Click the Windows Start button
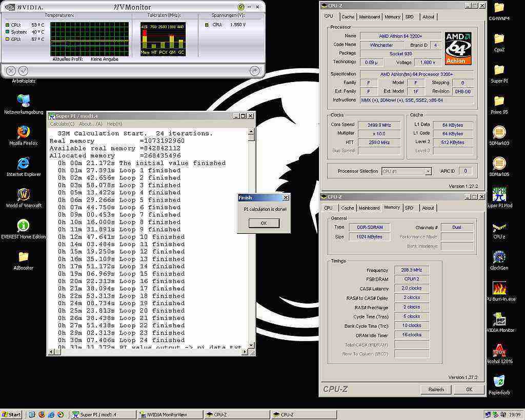The image size is (525, 420). [11, 415]
